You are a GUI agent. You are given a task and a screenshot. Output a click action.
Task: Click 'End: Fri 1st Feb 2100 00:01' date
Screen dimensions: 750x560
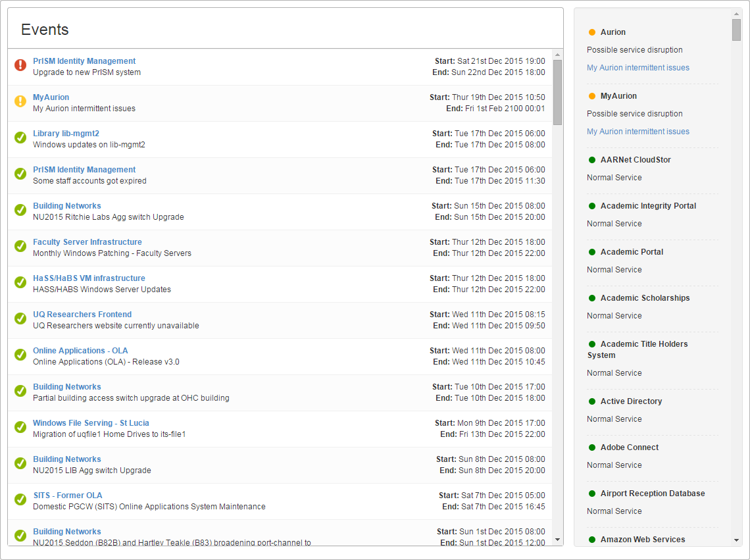(x=495, y=109)
